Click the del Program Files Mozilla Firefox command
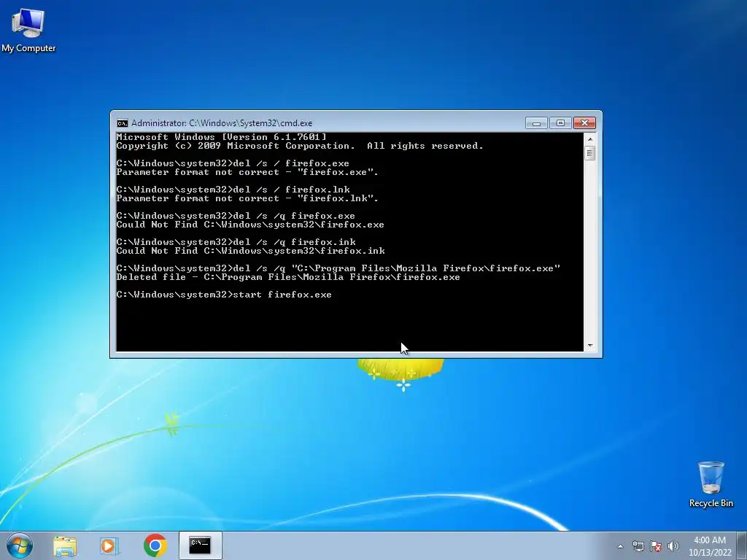 [338, 268]
